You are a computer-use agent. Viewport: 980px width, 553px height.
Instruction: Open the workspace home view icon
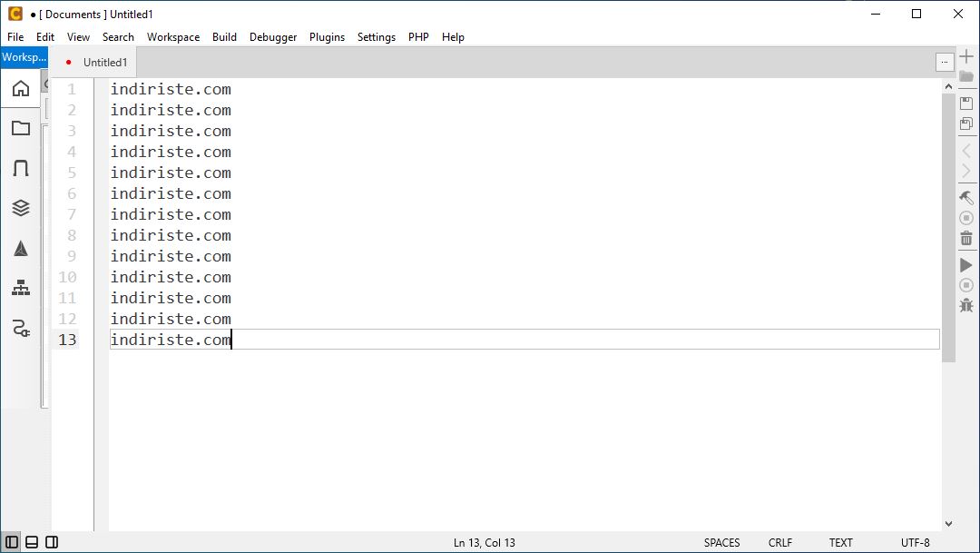click(x=21, y=88)
